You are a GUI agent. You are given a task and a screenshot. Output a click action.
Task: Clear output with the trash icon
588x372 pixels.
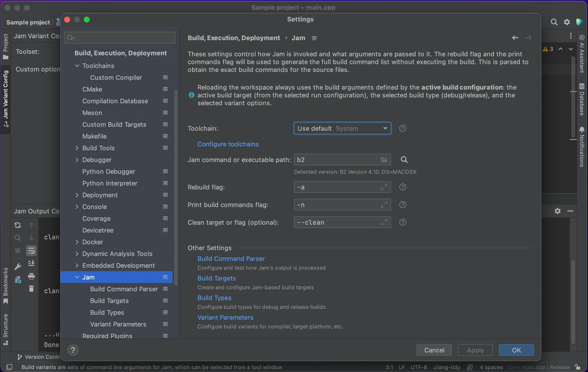tap(31, 289)
